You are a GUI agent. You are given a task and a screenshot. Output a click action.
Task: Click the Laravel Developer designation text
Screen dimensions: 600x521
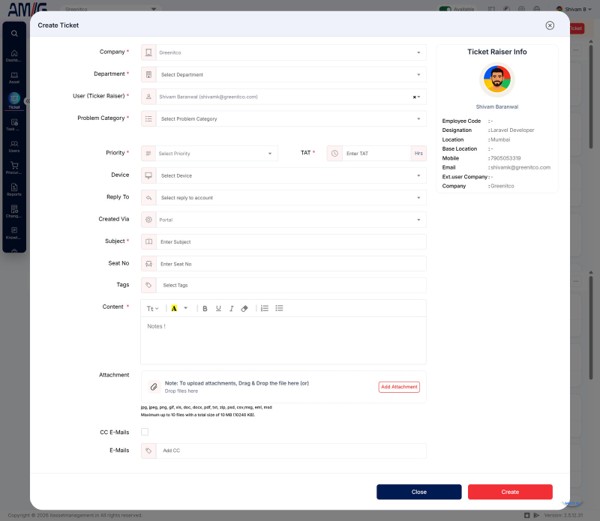[x=512, y=130]
